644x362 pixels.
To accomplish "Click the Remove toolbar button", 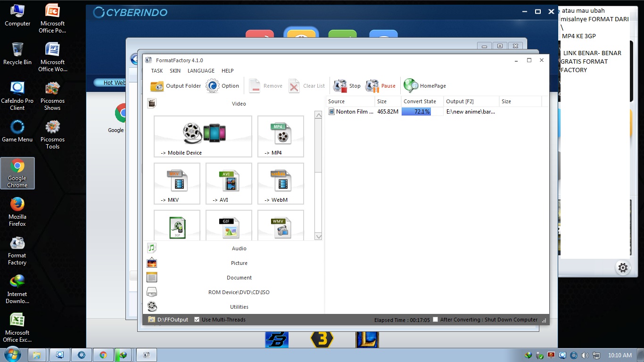I will (265, 86).
